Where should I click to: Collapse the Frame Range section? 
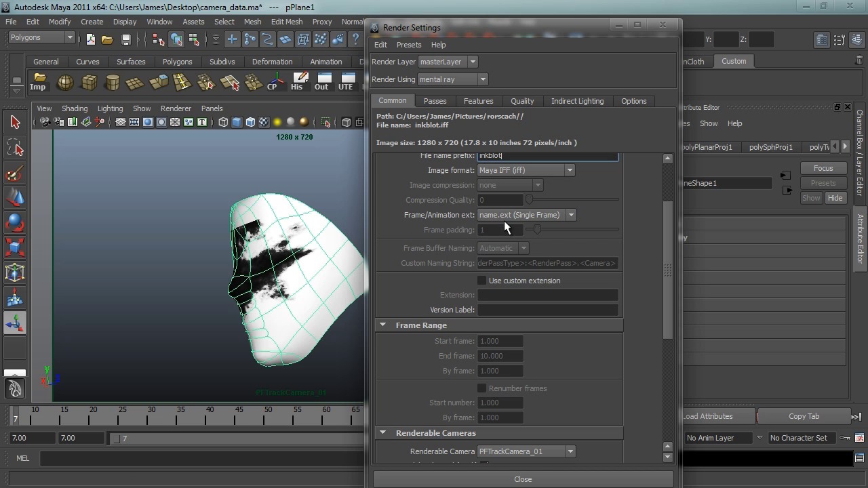coord(382,325)
